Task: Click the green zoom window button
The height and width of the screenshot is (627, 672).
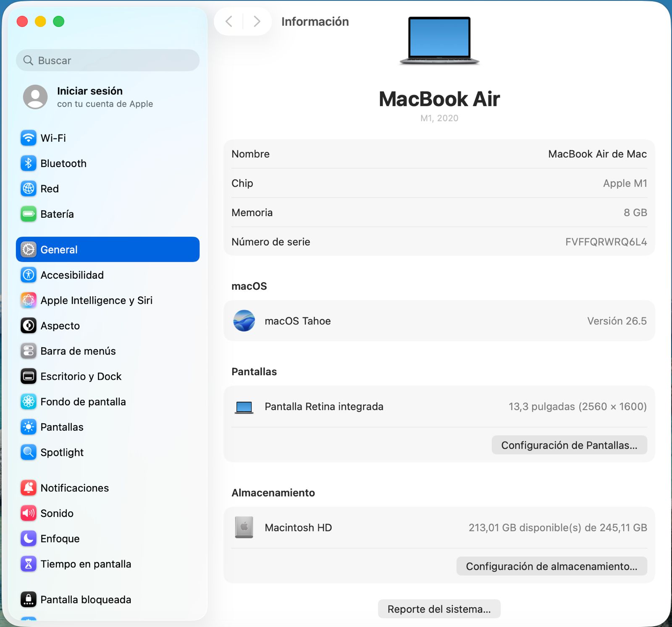Action: click(x=59, y=21)
